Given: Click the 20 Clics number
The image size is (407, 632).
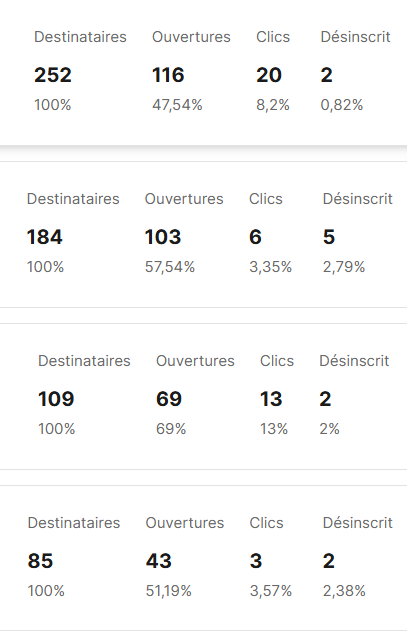Looking at the screenshot, I should [269, 75].
